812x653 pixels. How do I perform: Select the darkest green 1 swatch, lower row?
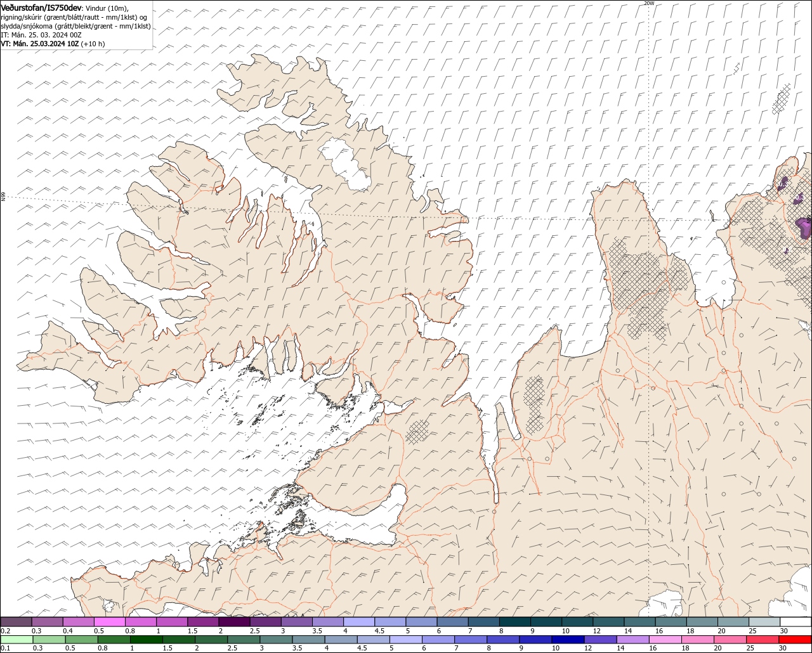point(147,640)
